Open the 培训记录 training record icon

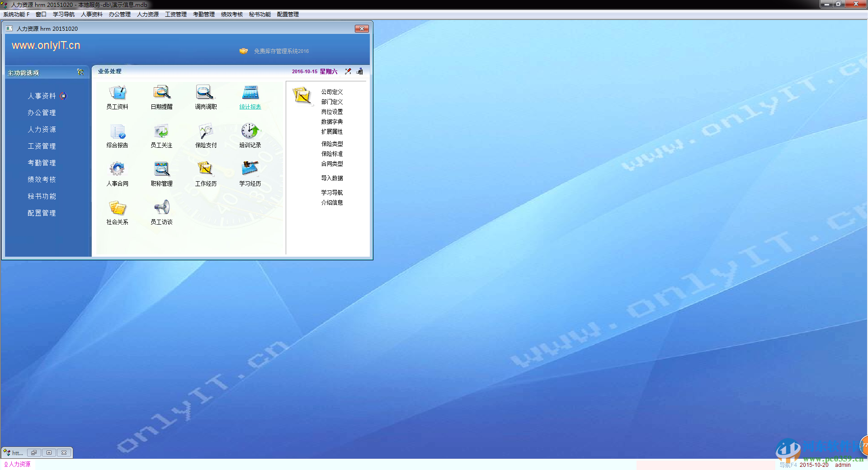pos(250,132)
